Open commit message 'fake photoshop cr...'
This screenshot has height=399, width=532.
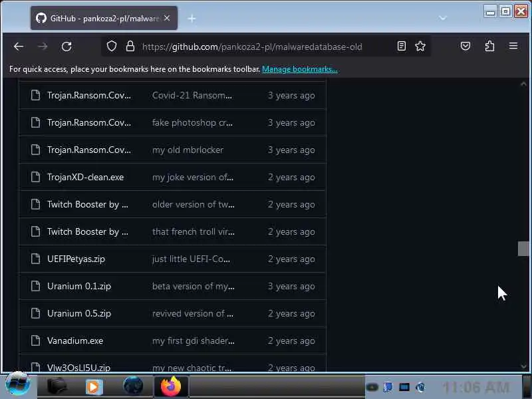click(192, 122)
